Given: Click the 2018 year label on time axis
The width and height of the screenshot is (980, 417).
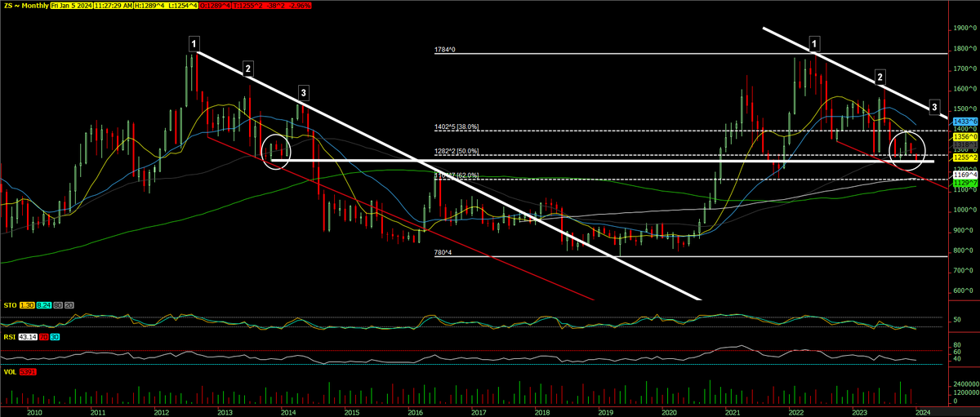Looking at the screenshot, I should pyautogui.click(x=542, y=413).
